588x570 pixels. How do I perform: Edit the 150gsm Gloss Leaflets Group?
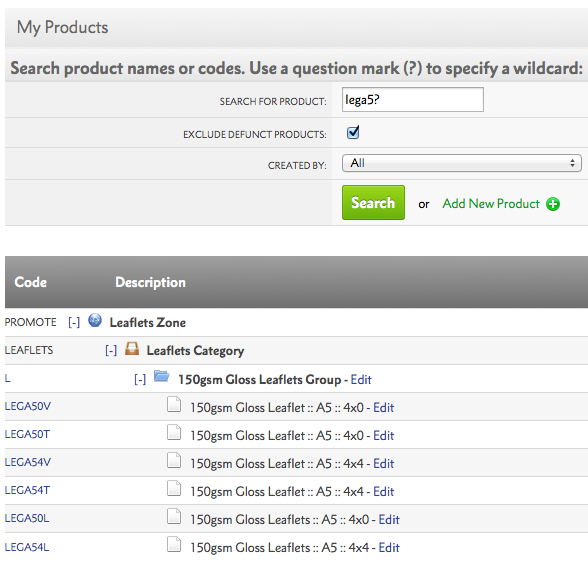[x=361, y=380]
